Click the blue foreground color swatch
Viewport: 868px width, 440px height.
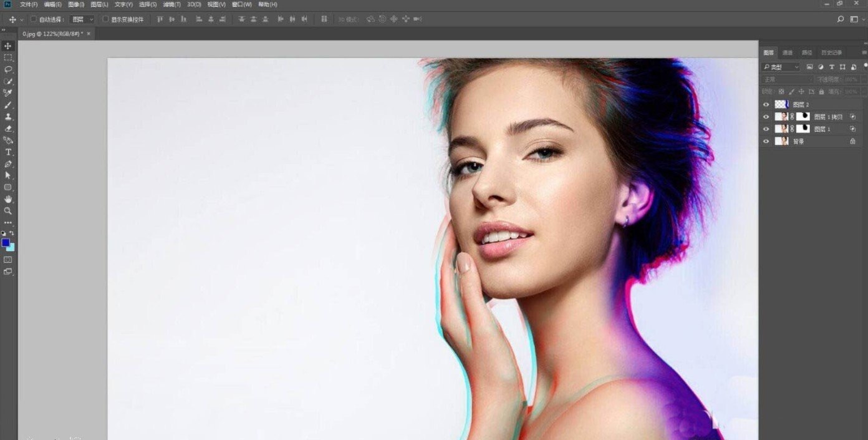pos(6,242)
